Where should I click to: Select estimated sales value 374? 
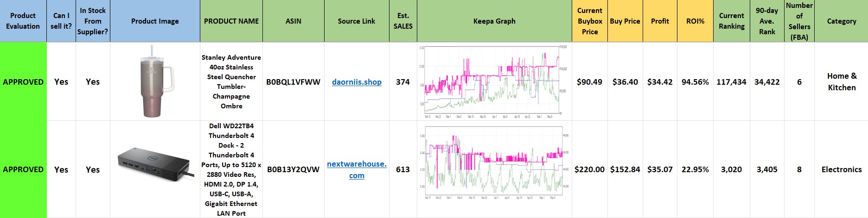coord(403,82)
